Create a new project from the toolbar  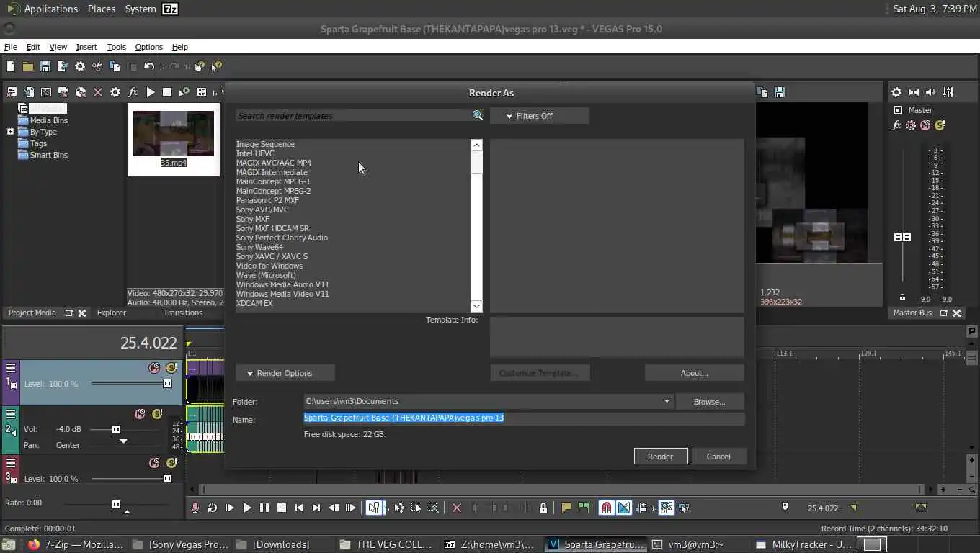pyautogui.click(x=11, y=66)
